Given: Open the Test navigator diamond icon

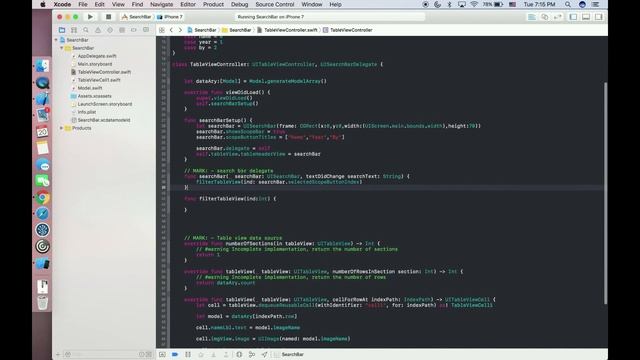Looking at the screenshot, I should (x=110, y=30).
